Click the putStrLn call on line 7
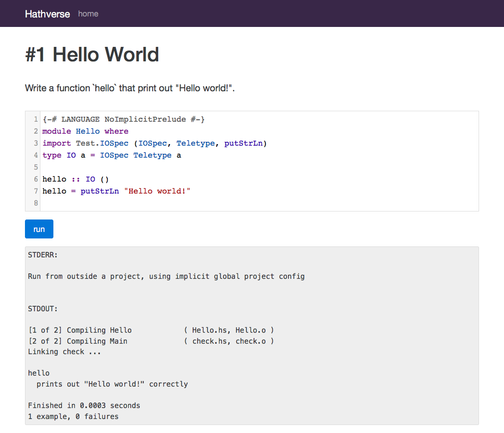The height and width of the screenshot is (433, 504). click(100, 191)
